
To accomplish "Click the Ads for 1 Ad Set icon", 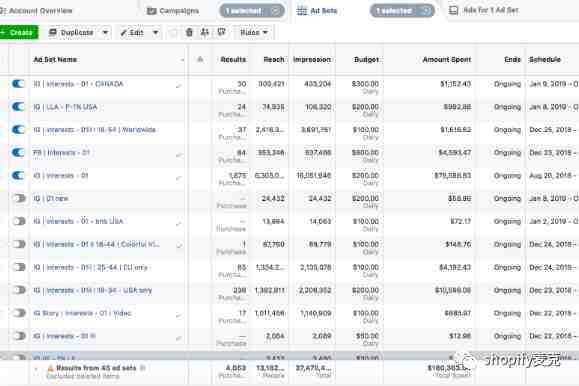I will [x=453, y=11].
